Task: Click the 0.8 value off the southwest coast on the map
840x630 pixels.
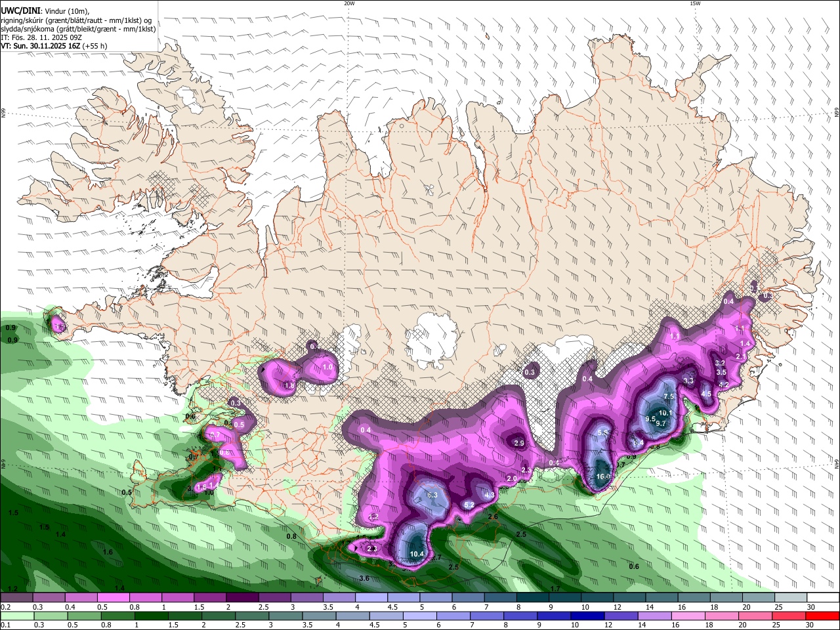Action: (291, 536)
